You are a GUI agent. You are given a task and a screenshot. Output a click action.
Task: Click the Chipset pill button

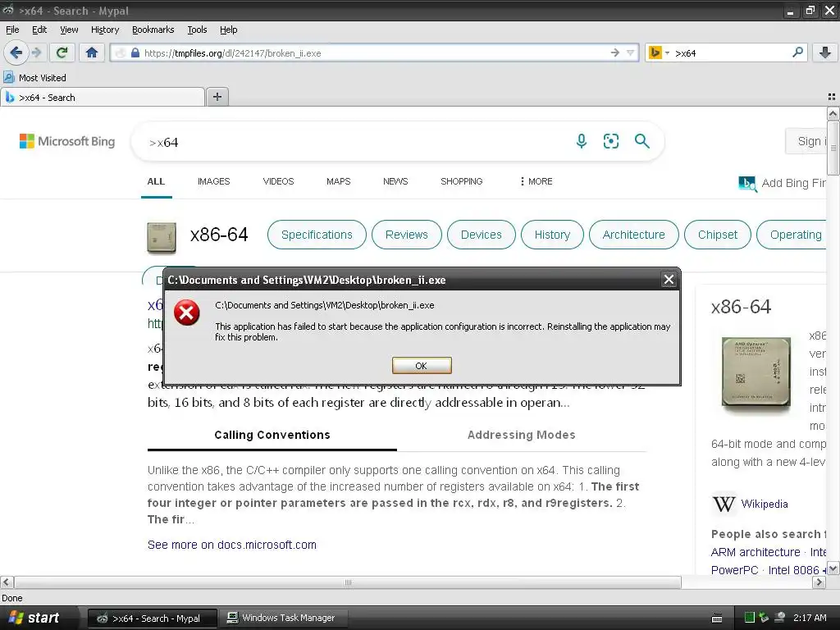[717, 235]
